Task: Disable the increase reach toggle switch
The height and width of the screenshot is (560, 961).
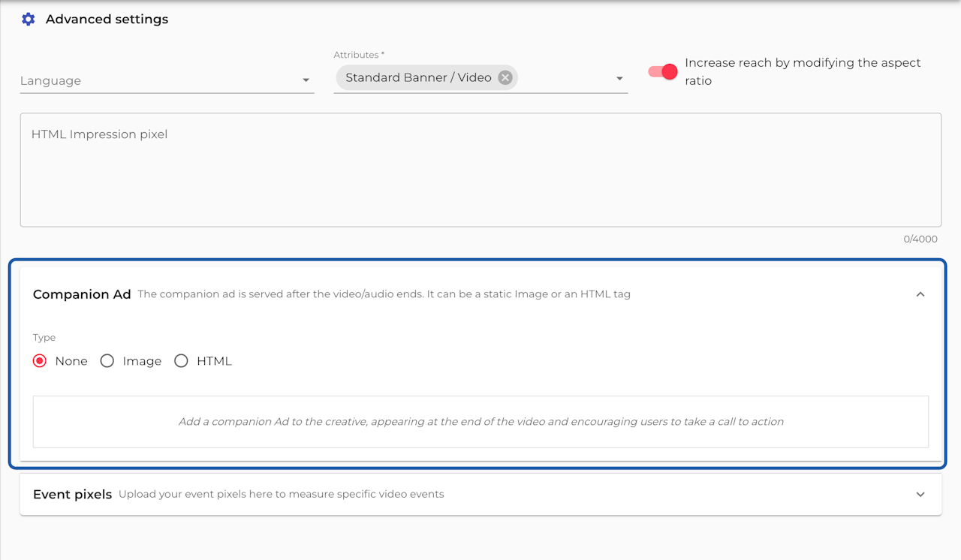Action: pyautogui.click(x=663, y=71)
